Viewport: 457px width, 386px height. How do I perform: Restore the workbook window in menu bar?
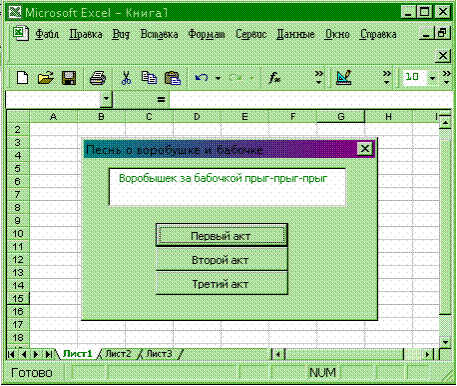(x=442, y=33)
